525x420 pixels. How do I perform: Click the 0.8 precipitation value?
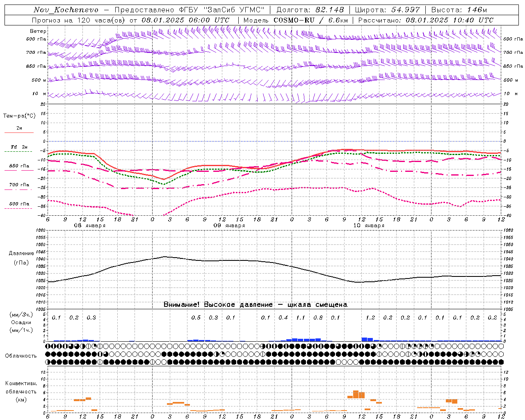click(318, 317)
